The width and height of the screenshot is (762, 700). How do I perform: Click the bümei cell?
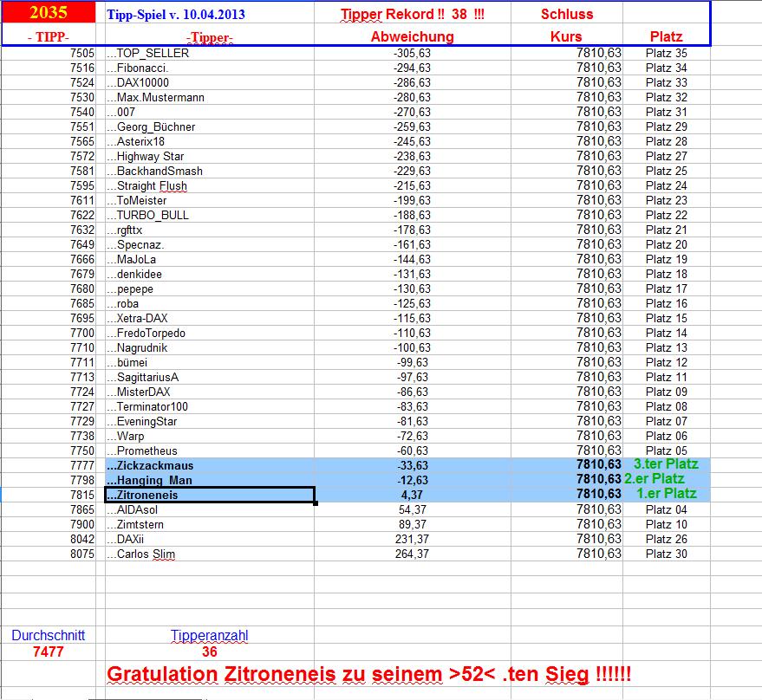[210, 362]
